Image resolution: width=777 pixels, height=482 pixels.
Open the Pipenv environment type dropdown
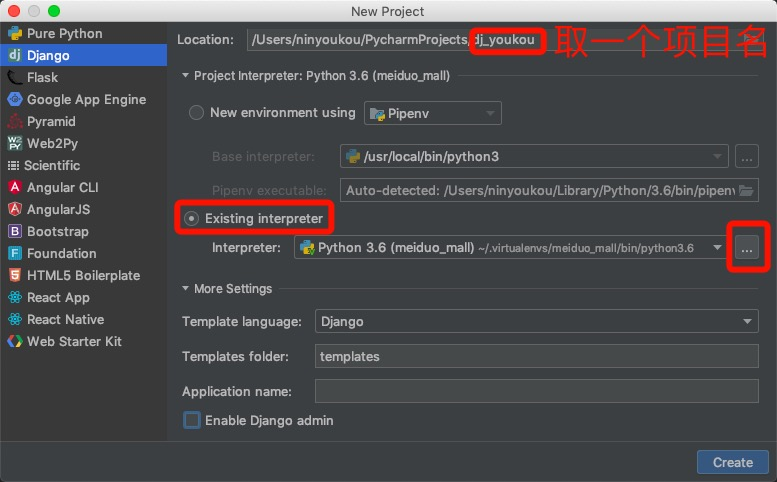pos(433,113)
